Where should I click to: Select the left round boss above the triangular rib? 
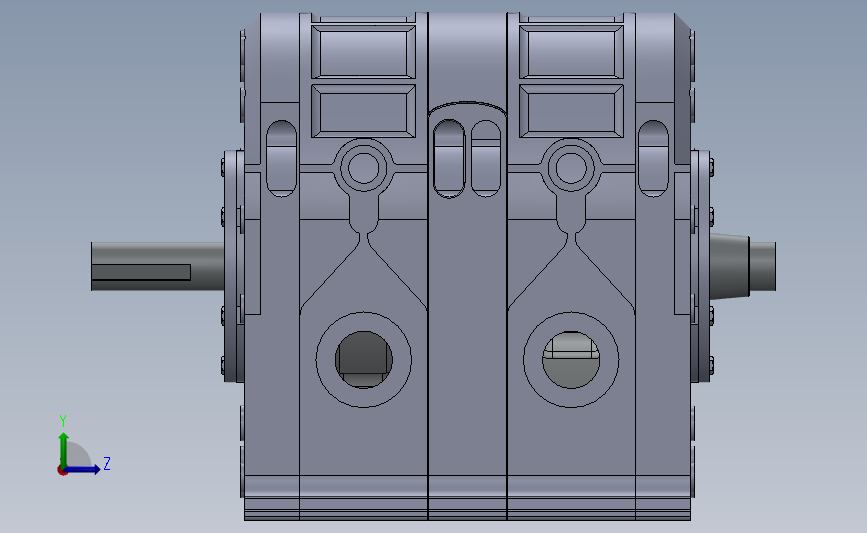363,167
